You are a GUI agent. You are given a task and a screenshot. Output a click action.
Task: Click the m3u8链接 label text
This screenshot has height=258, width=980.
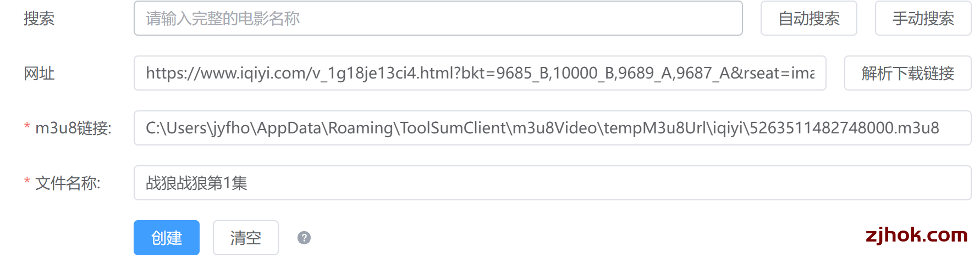[73, 128]
